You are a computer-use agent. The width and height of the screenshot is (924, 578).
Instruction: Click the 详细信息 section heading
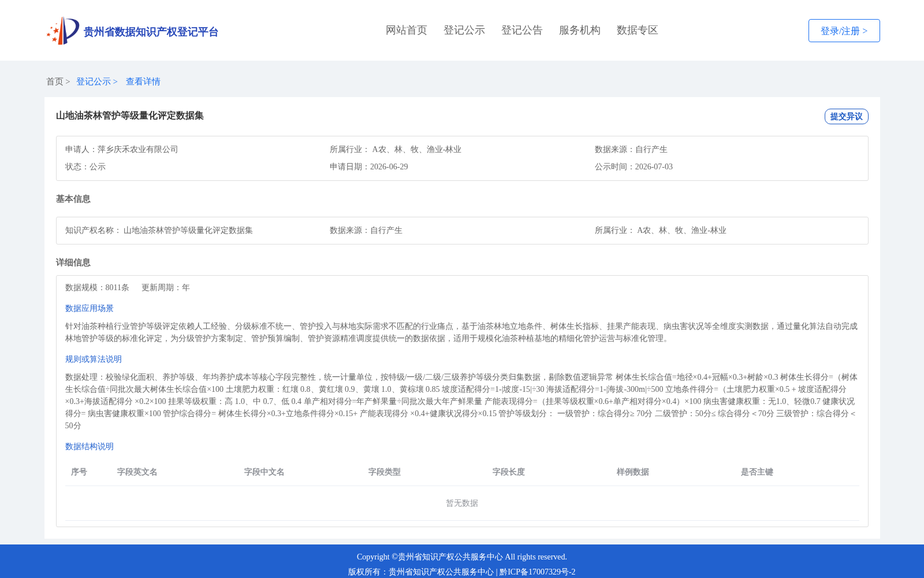point(73,262)
